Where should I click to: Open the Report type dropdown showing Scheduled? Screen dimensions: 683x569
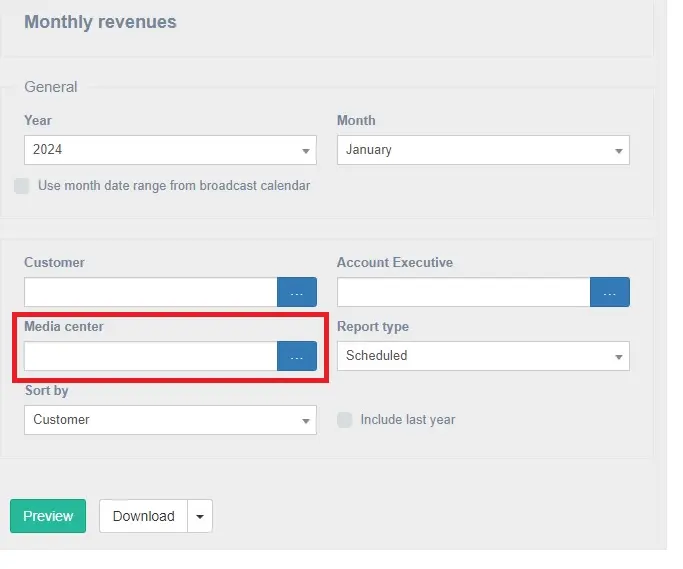tap(483, 356)
